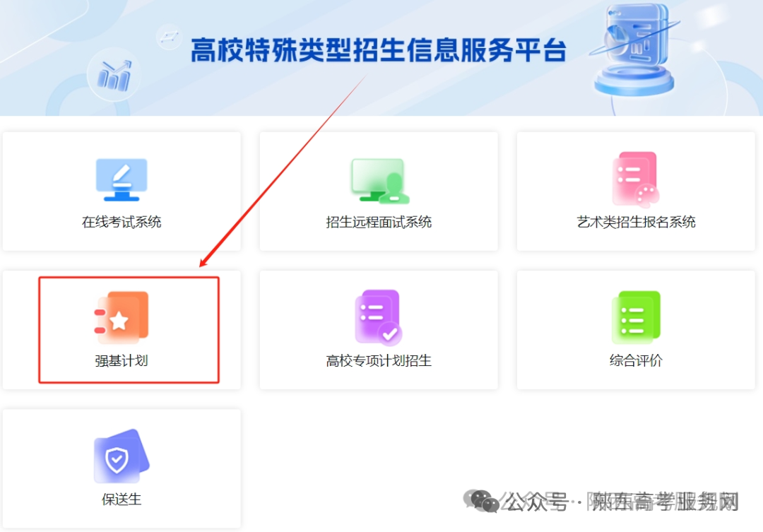This screenshot has width=763, height=532.
Task: Click the 综合评价 text label
Action: [636, 360]
